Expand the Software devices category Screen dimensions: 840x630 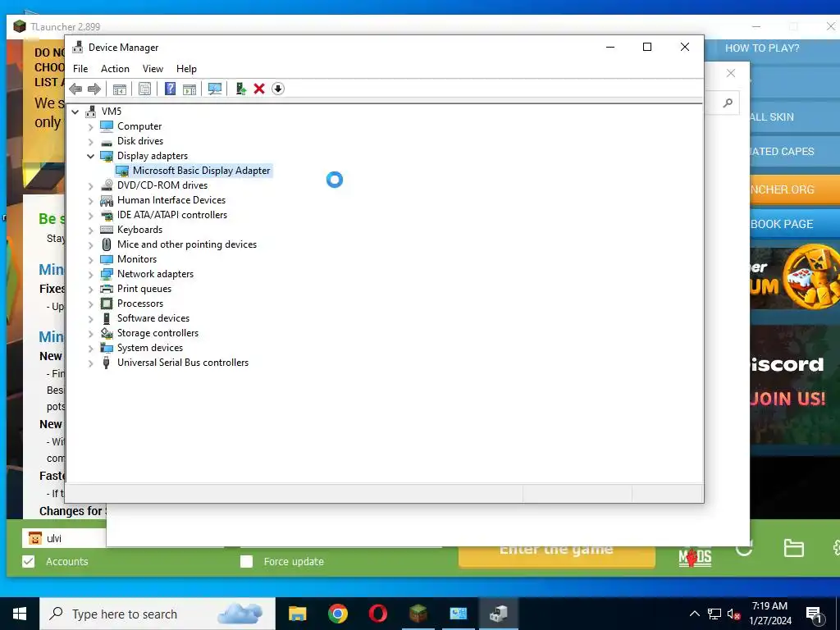(90, 319)
